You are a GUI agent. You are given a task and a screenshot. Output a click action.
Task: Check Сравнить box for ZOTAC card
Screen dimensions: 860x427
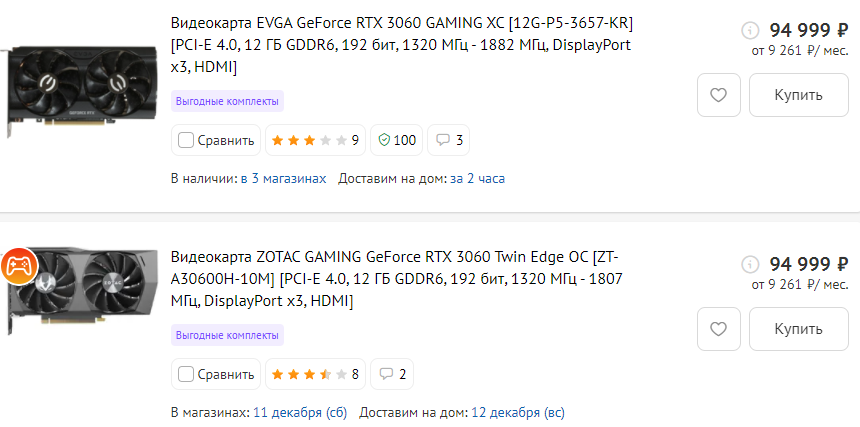(186, 374)
